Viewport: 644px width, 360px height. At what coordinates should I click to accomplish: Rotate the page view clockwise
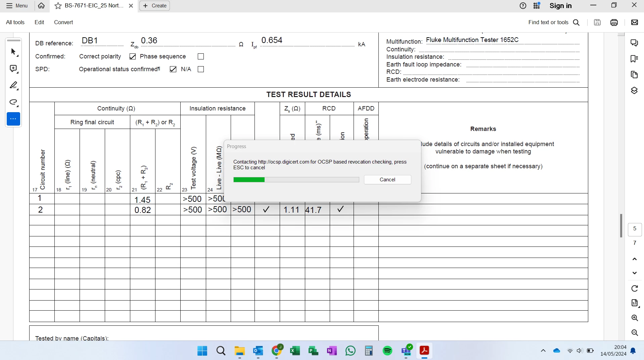[x=635, y=288]
